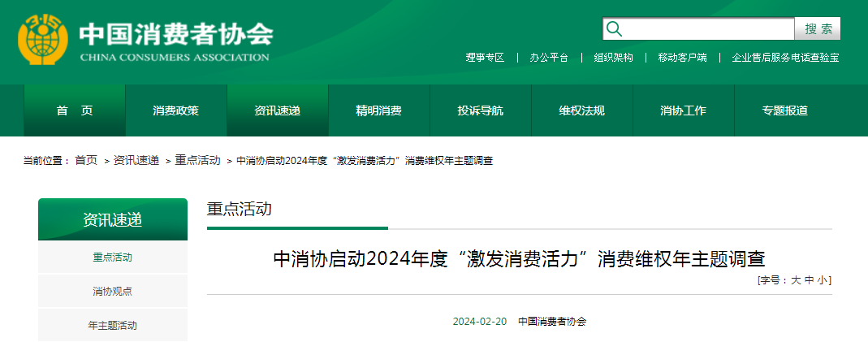Image resolution: width=868 pixels, height=342 pixels.
Task: Open 年主题活动 in the left sidebar
Action: [112, 325]
